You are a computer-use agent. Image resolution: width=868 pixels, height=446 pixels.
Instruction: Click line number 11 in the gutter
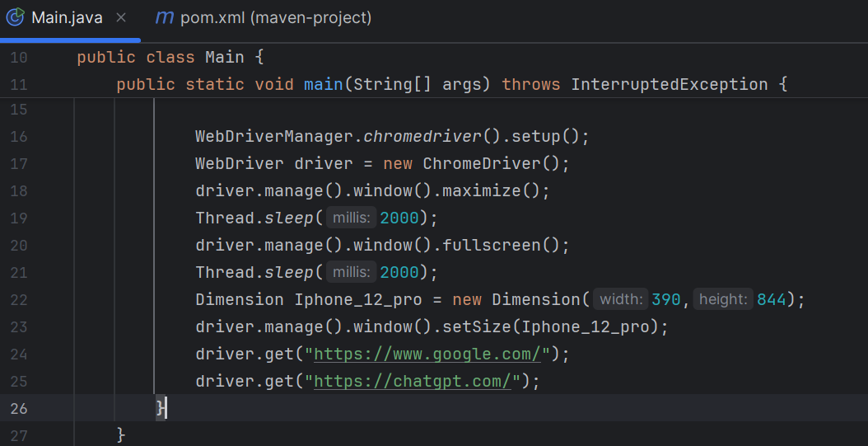18,85
